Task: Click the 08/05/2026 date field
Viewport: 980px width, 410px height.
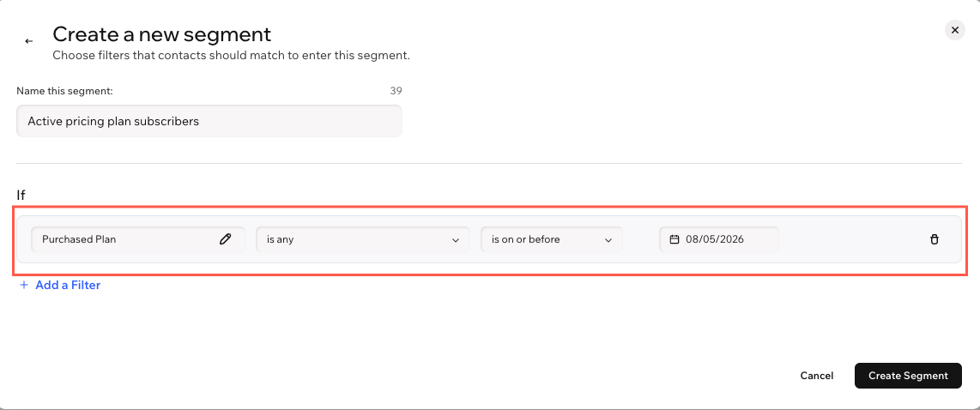Action: (x=719, y=239)
